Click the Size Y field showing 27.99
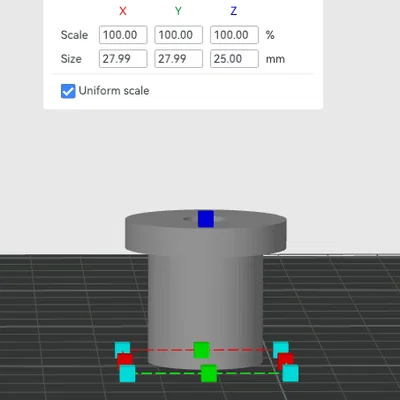This screenshot has height=400, width=400. point(178,59)
